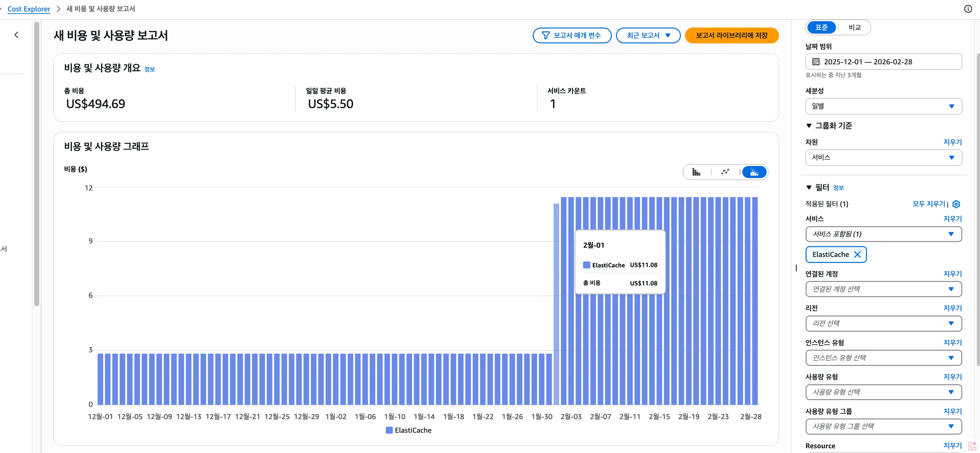Click the filter settings gear icon

pos(956,204)
